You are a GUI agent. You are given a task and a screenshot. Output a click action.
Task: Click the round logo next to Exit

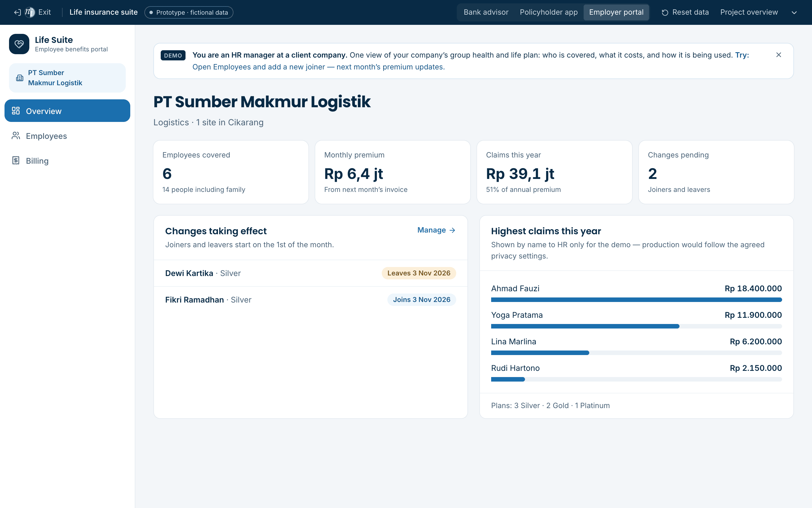click(x=30, y=12)
